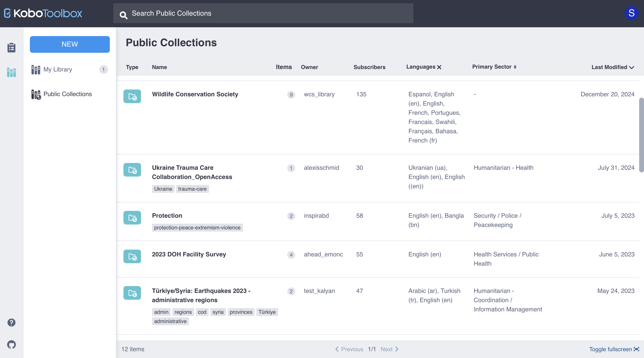Click Protection collection folder icon
Viewport: 644px width, 358px height.
[x=132, y=218]
